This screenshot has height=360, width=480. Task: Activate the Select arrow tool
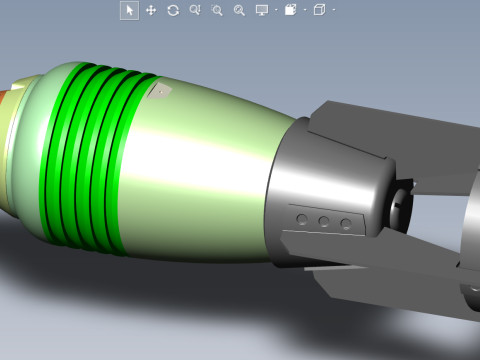[x=129, y=10]
